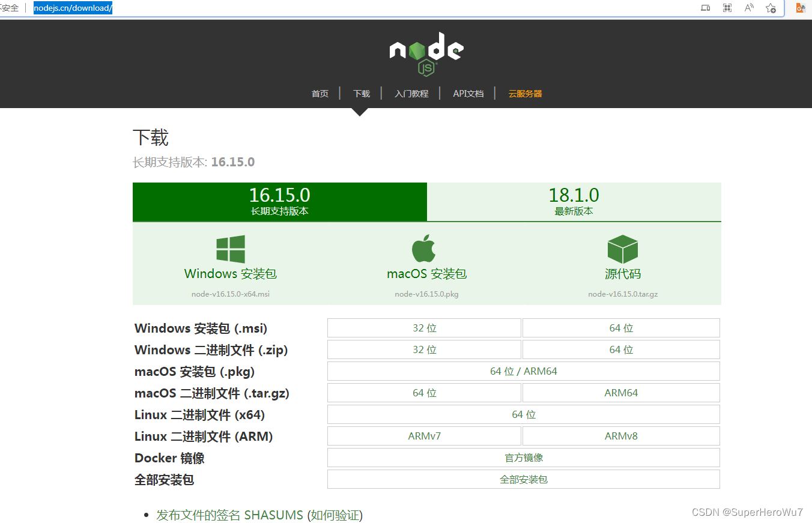
Task: Open the send-to-devices icon in address bar
Action: (706, 8)
